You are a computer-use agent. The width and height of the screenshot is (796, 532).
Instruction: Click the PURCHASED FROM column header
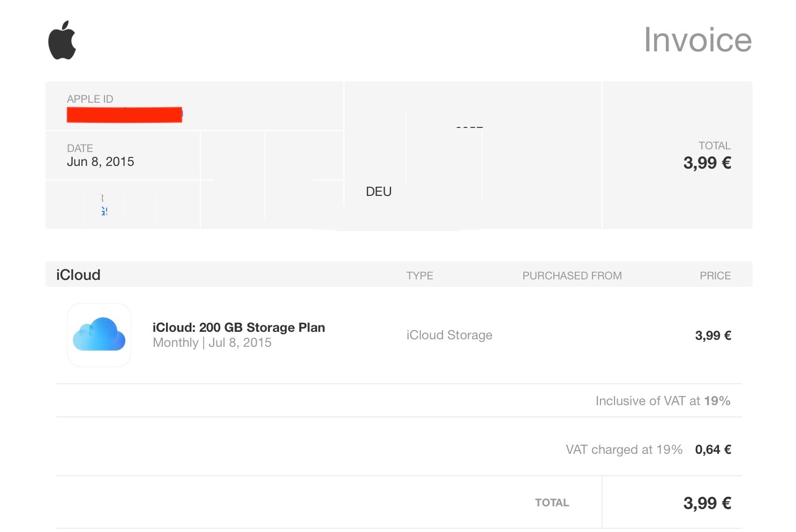tap(572, 276)
